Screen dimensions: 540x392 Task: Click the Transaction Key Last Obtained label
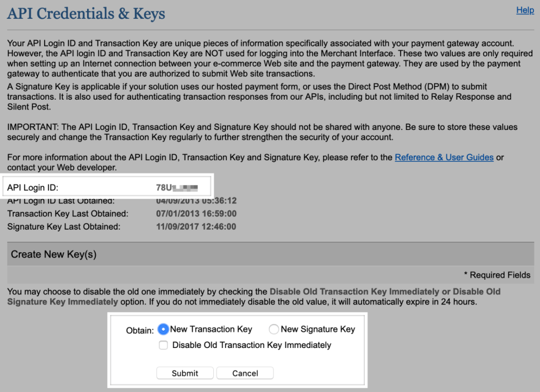(67, 214)
